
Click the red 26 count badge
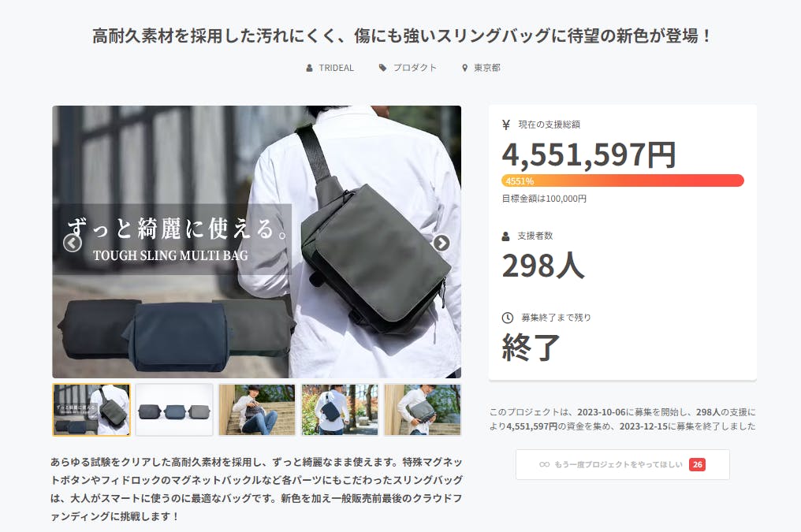697,464
